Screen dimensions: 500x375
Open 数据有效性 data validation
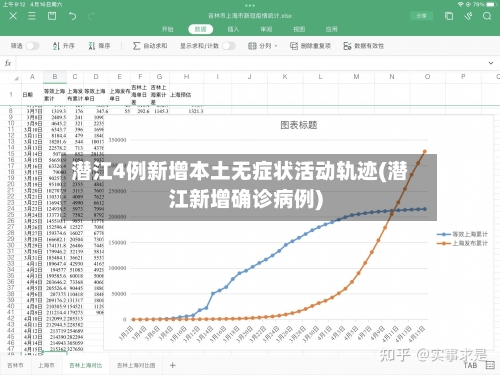(x=364, y=46)
